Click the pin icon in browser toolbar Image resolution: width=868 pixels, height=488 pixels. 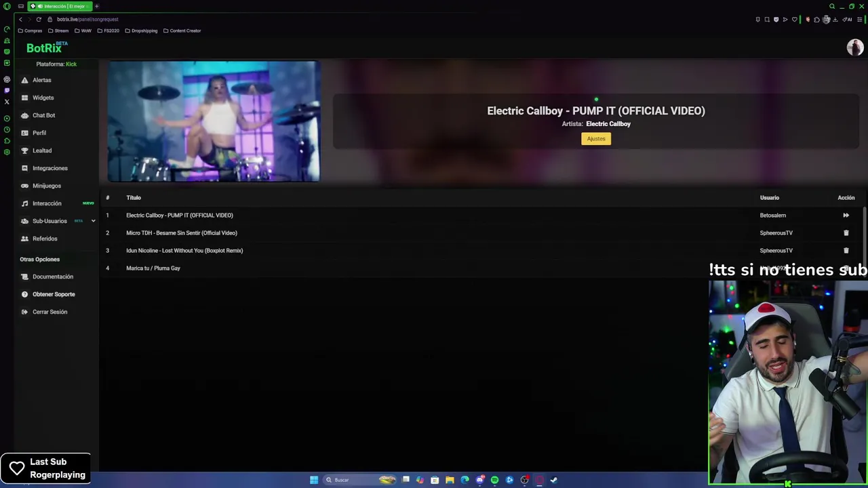click(758, 20)
